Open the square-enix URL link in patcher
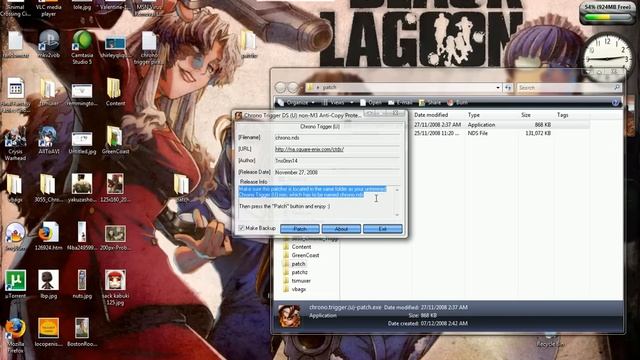 (309, 149)
